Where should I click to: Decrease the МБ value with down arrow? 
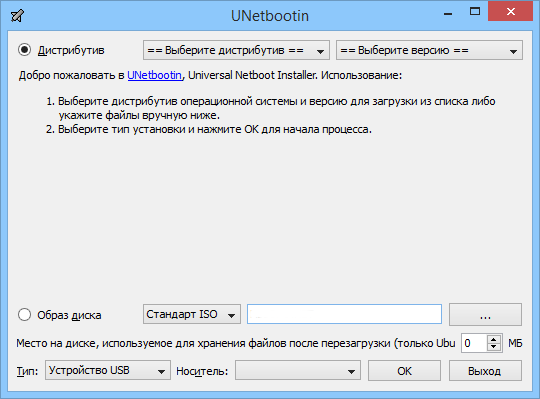(x=494, y=347)
